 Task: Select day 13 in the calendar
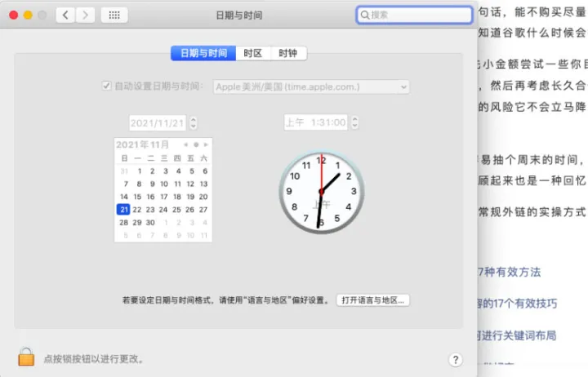coord(203,184)
